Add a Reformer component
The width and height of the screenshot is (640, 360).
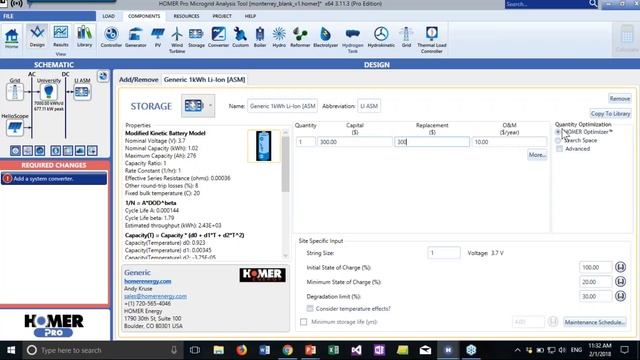[300, 38]
